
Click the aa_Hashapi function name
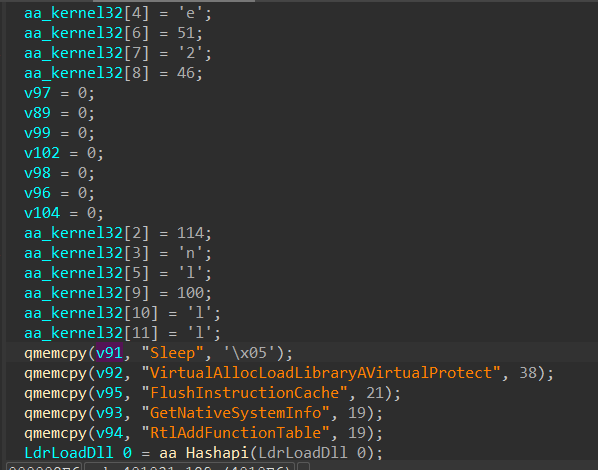[x=204, y=453]
